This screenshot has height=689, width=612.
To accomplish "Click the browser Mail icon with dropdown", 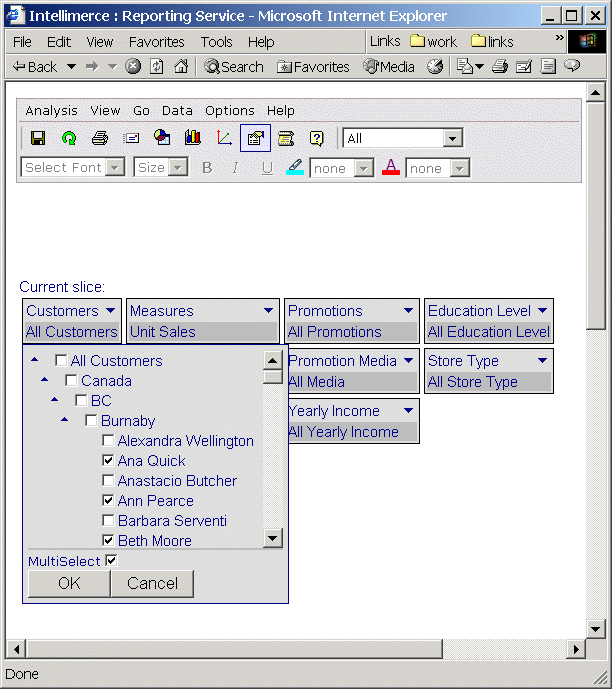I will (470, 67).
